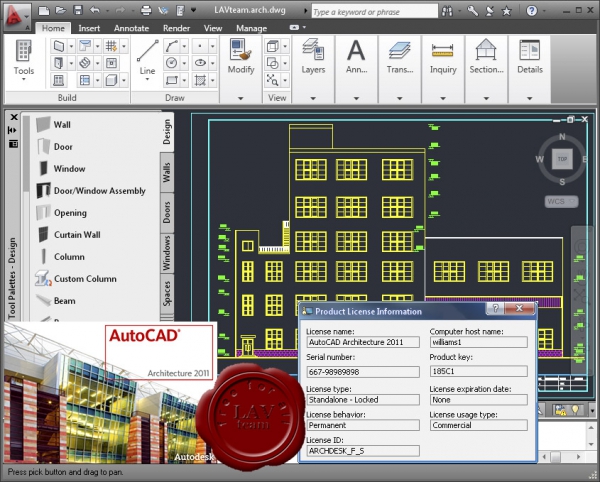Expand the Details panel arrow

point(530,98)
